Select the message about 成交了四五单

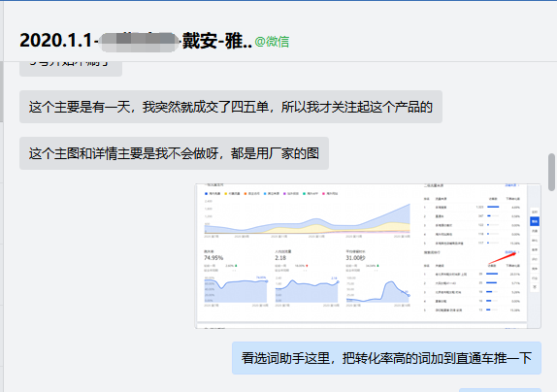click(231, 107)
